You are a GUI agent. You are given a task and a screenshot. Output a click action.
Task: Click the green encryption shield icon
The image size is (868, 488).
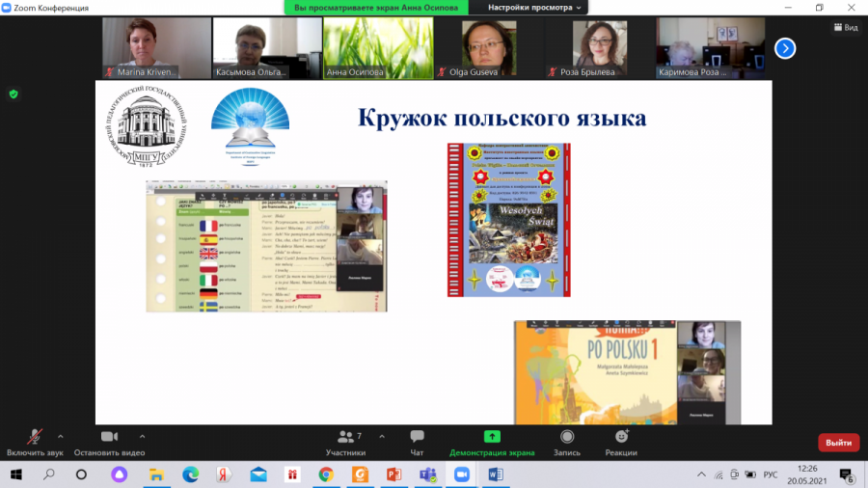coord(14,94)
